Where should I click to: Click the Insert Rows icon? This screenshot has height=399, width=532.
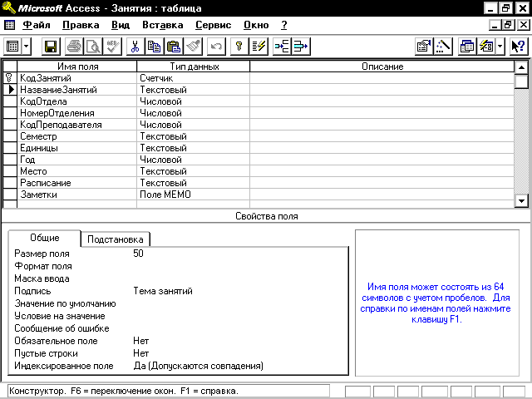[x=282, y=47]
